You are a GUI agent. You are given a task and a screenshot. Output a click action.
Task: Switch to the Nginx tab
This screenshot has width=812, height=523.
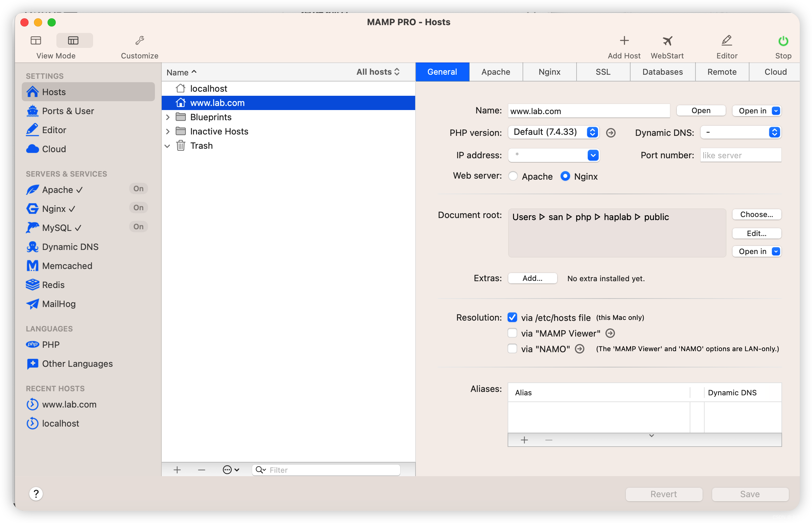(x=549, y=72)
